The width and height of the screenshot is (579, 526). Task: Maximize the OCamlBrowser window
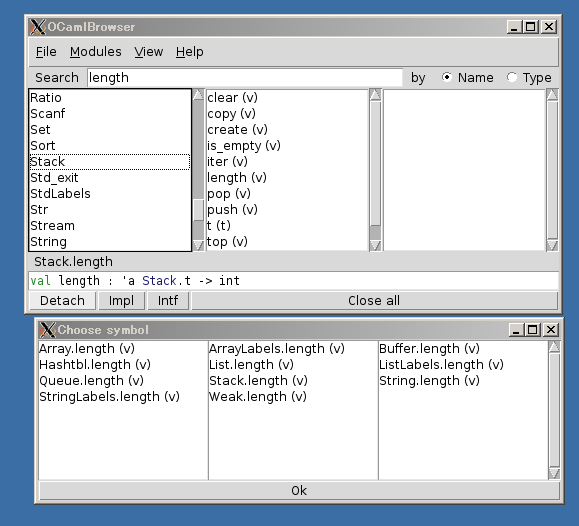531,27
